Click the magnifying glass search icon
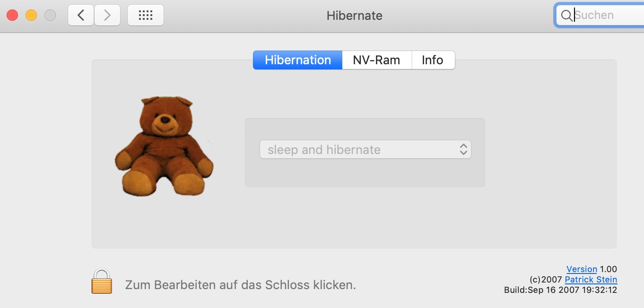Screen dimensions: 644x308 coord(566,15)
